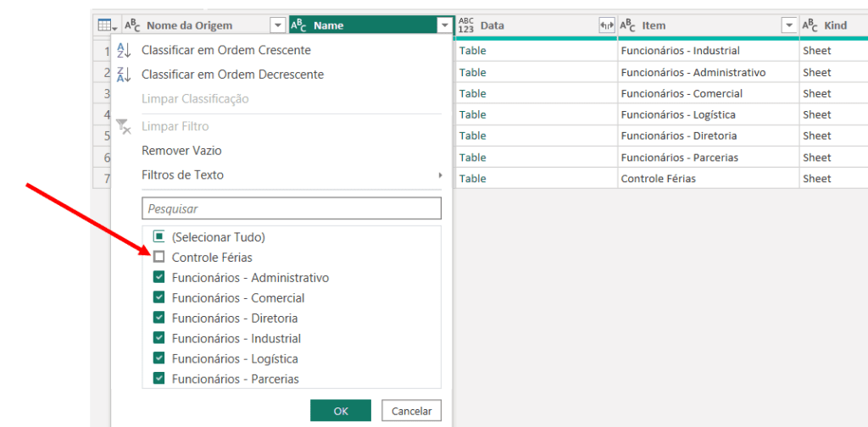This screenshot has height=427, width=868.
Task: Confirm the filter with OK button
Action: (341, 411)
